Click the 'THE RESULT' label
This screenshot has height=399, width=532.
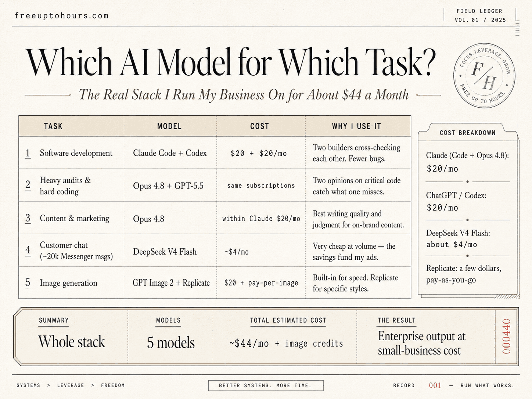396,320
